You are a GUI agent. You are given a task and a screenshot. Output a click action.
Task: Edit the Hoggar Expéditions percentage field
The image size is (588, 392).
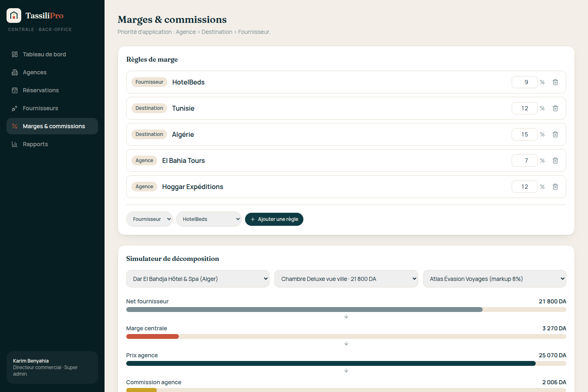pos(525,187)
